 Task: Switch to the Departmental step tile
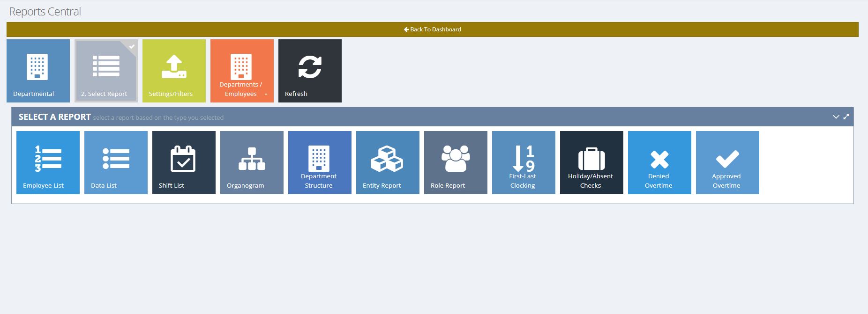[x=38, y=71]
